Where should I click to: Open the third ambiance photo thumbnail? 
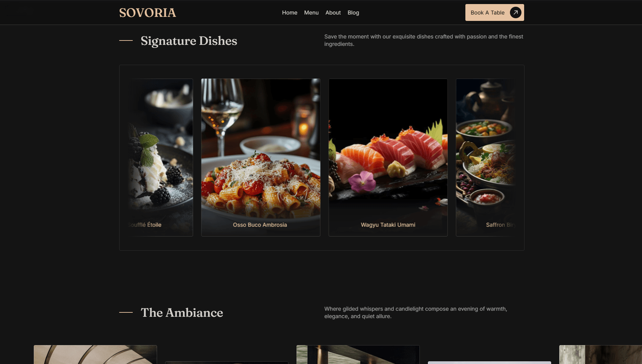point(358,355)
